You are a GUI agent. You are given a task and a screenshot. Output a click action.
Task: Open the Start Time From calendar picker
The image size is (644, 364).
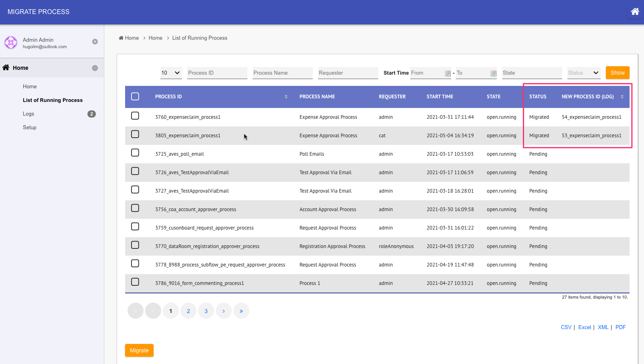[x=448, y=73]
